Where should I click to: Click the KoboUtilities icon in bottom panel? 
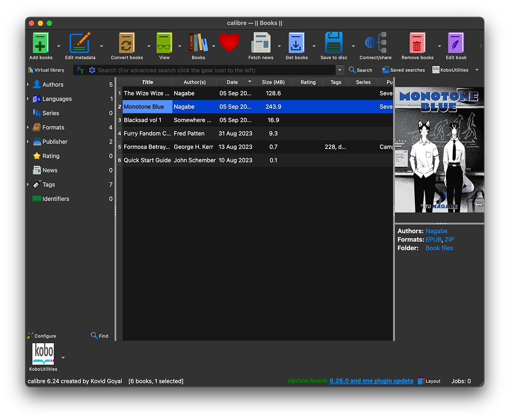point(43,354)
